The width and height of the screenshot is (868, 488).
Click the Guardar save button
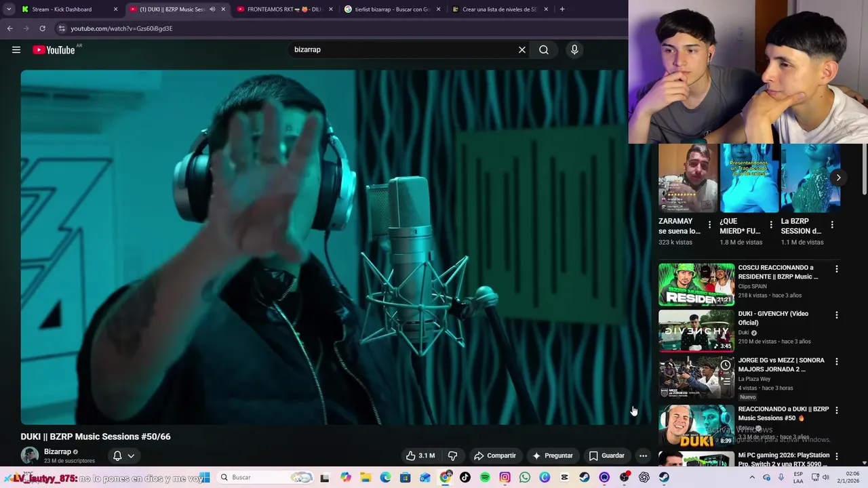point(607,455)
